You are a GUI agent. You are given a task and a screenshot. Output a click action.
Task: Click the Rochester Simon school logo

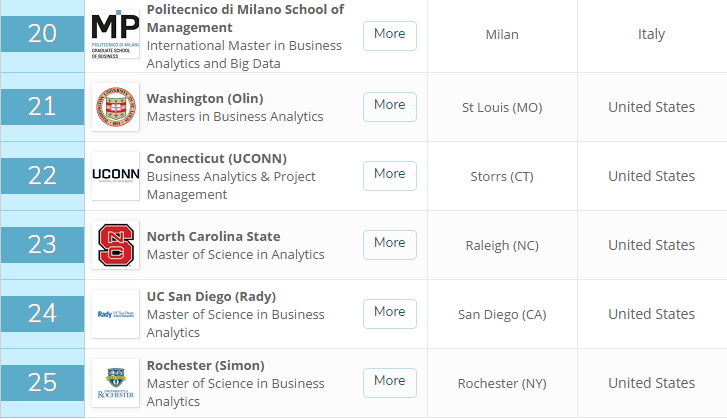tap(115, 383)
